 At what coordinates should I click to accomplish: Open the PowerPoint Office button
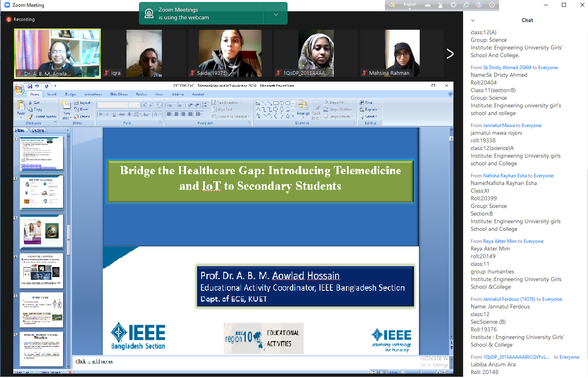click(x=18, y=88)
